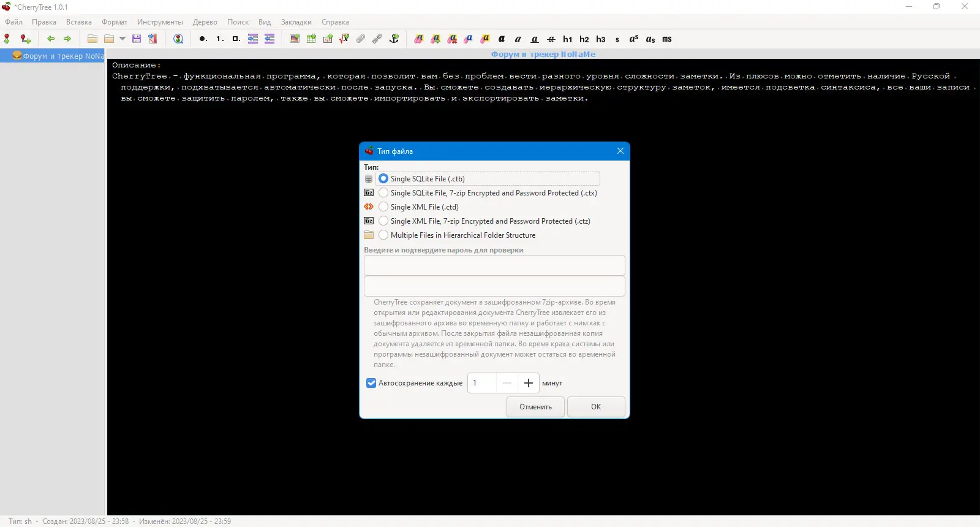Insert a code box
This screenshot has width=980, height=527.
pyautogui.click(x=328, y=39)
